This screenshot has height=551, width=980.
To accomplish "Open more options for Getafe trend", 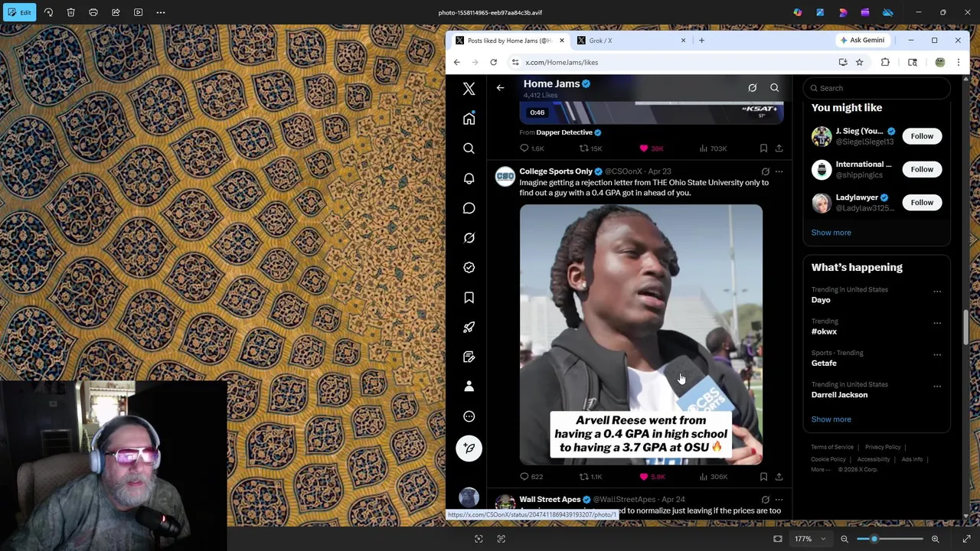I will click(x=937, y=355).
